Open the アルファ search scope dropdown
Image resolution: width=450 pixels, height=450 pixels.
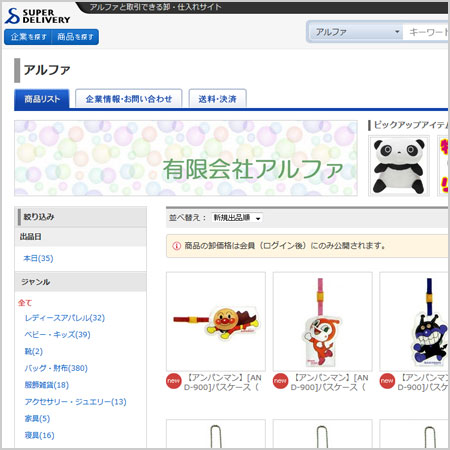pos(356,32)
